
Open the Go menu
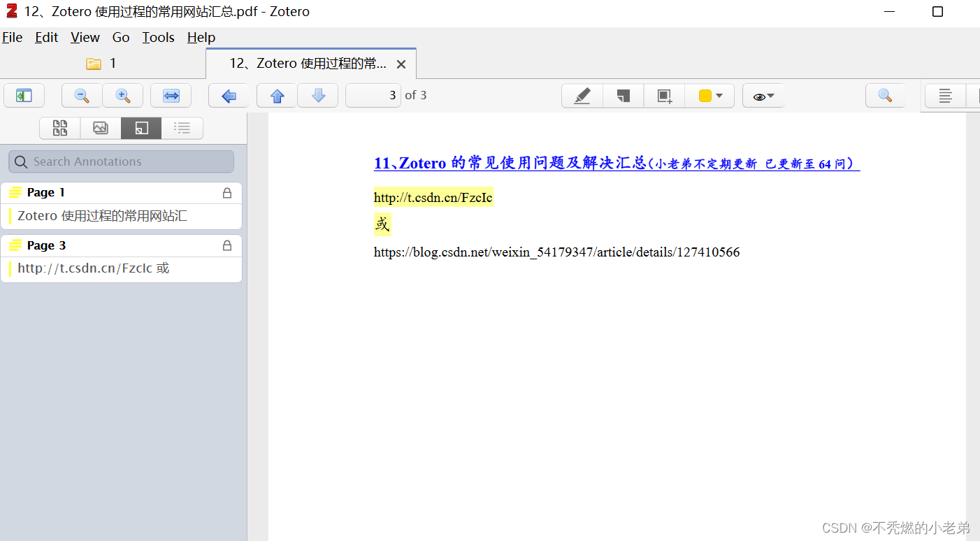[121, 38]
